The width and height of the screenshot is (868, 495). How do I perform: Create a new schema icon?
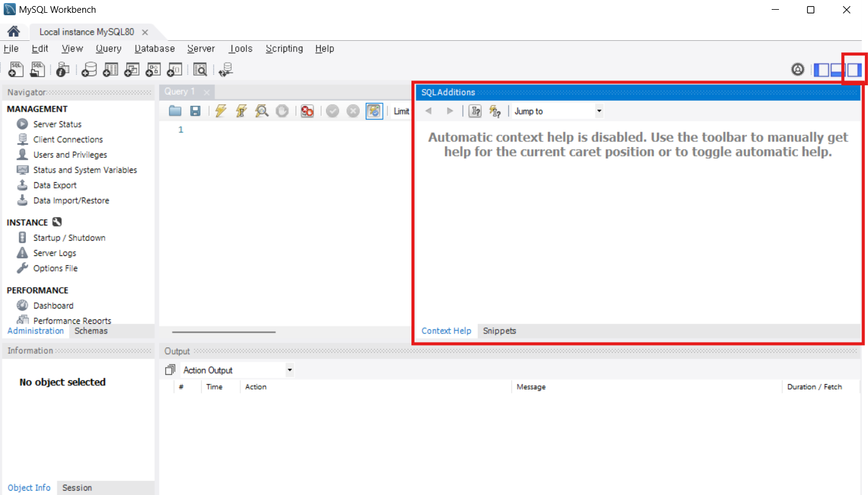[89, 69]
